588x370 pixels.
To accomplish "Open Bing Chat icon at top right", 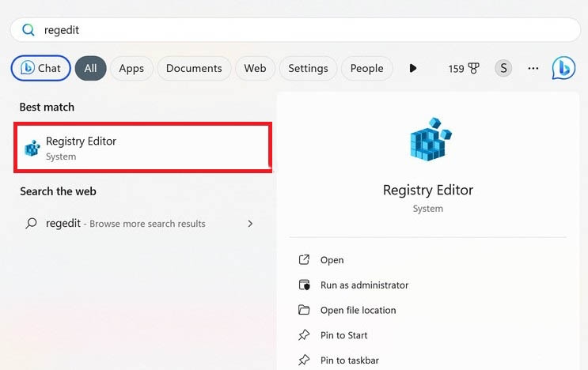I will 563,68.
